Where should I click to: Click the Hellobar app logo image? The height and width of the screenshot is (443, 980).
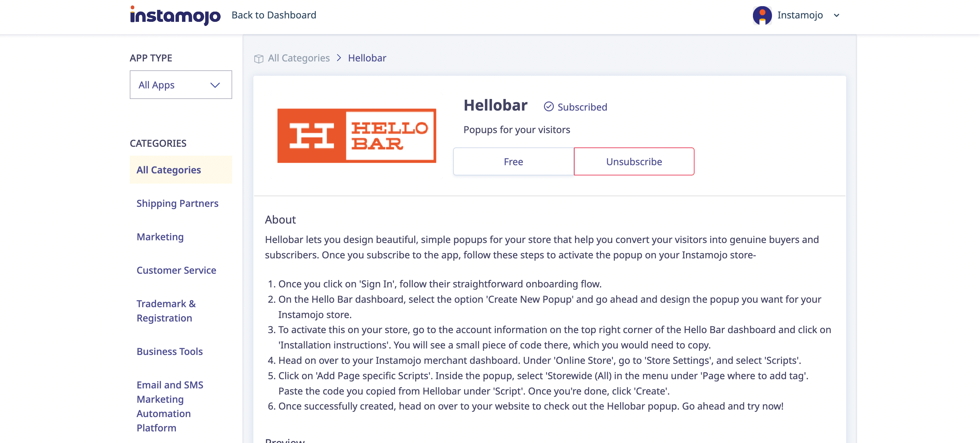coord(356,136)
